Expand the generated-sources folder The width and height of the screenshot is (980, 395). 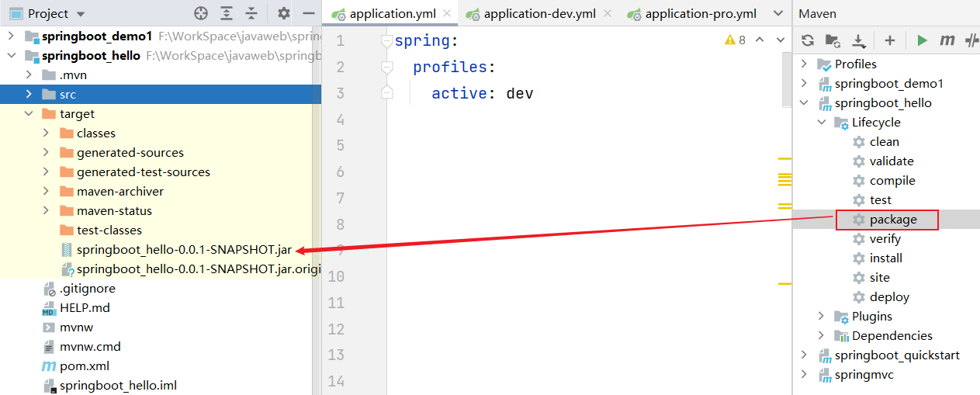[x=46, y=152]
